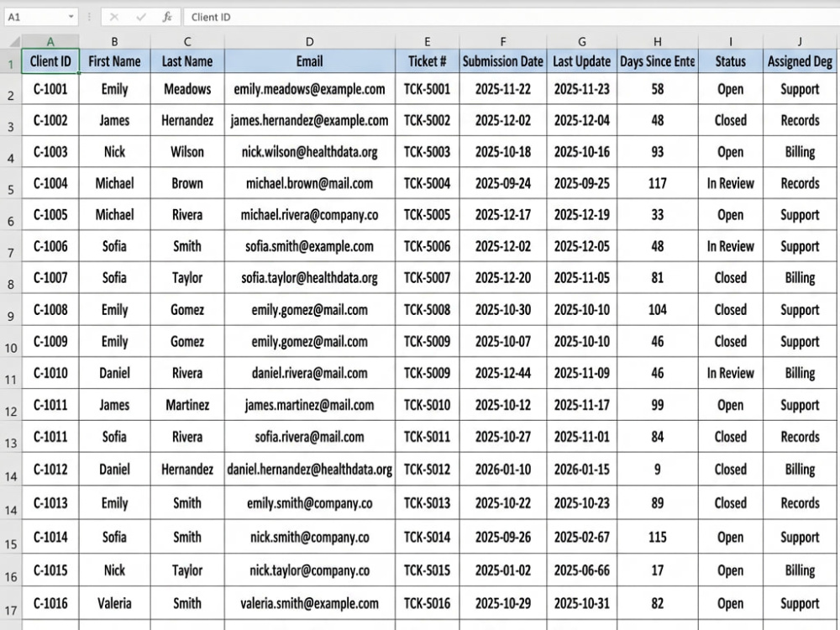This screenshot has height=630, width=840.
Task: Click the sofia.taylor@healthdata.org cell
Action: (x=310, y=278)
